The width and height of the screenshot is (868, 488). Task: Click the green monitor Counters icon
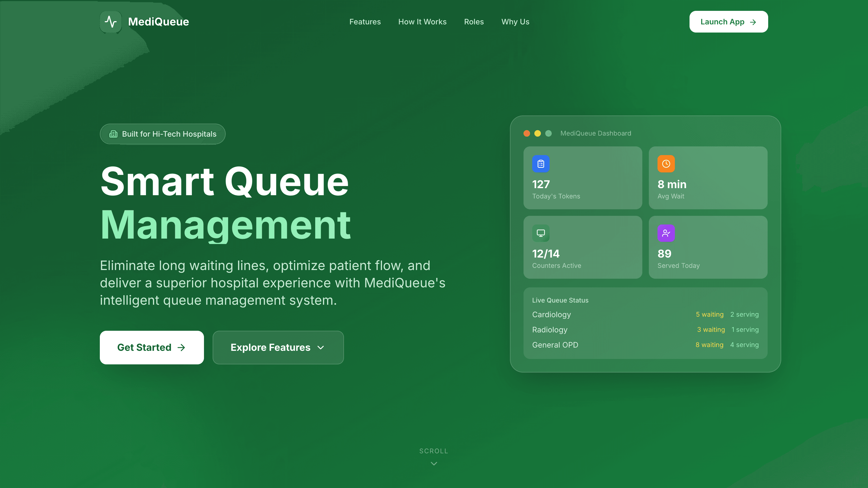541,233
